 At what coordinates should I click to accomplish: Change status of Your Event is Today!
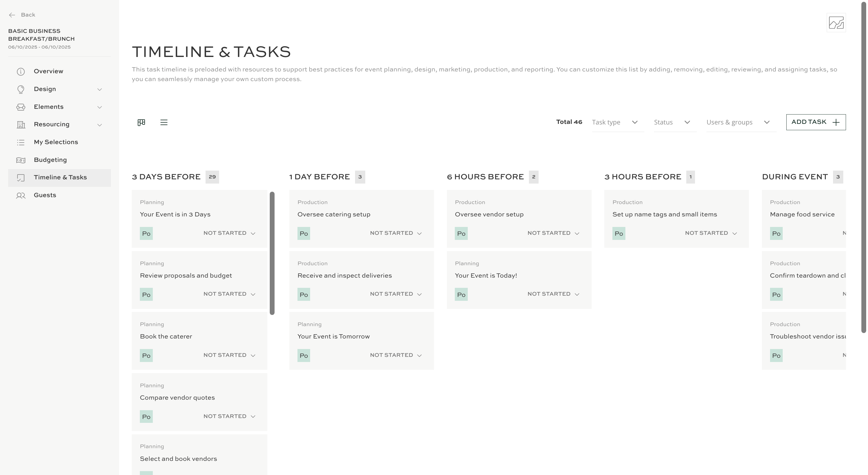[553, 294]
